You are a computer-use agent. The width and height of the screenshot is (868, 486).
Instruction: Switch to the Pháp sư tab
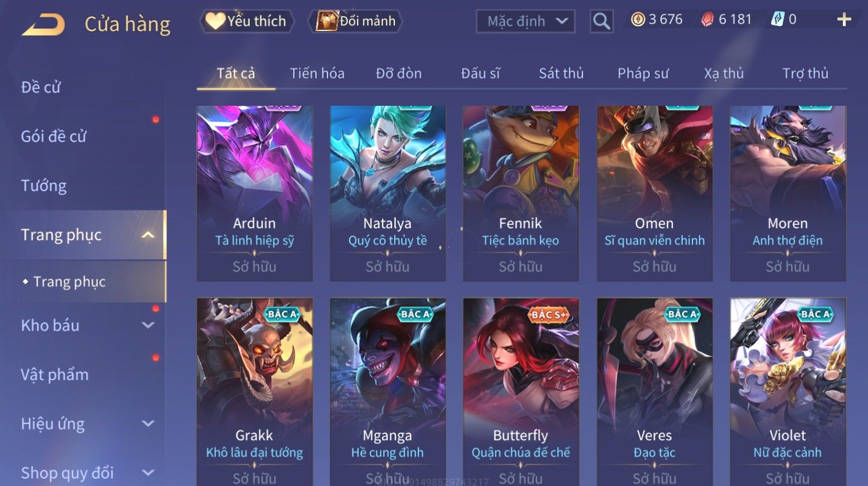pos(643,74)
